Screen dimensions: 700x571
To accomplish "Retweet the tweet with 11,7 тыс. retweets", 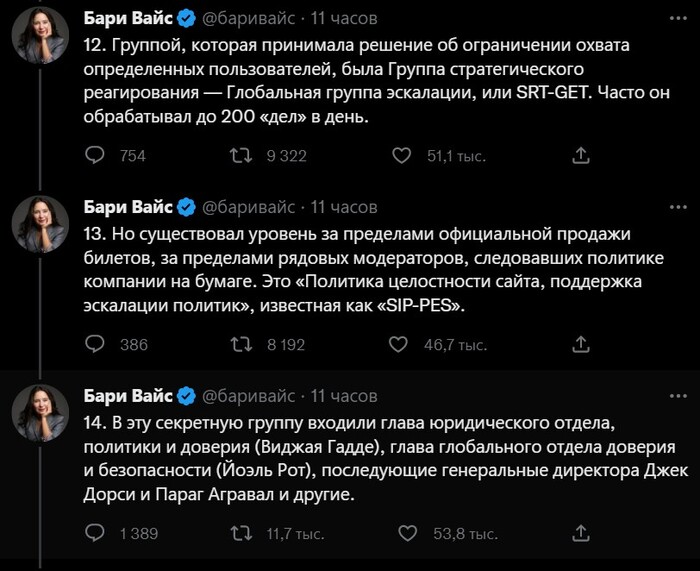I will [240, 533].
